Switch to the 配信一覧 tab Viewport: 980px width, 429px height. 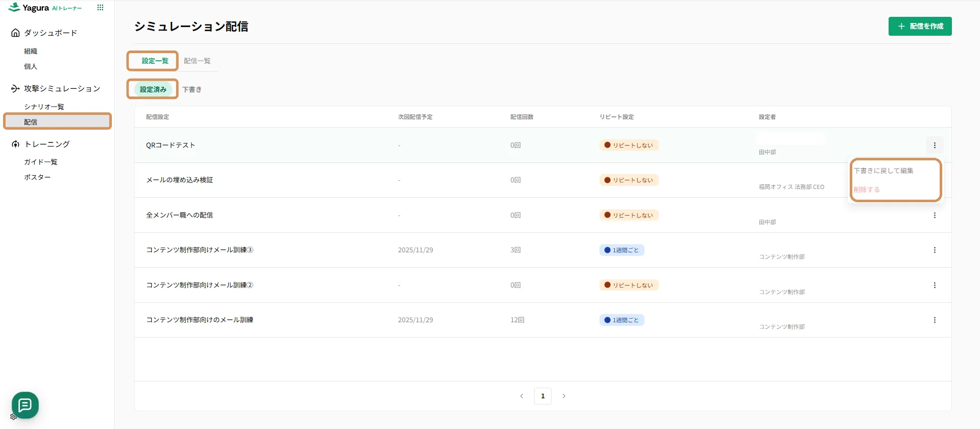coord(197,61)
